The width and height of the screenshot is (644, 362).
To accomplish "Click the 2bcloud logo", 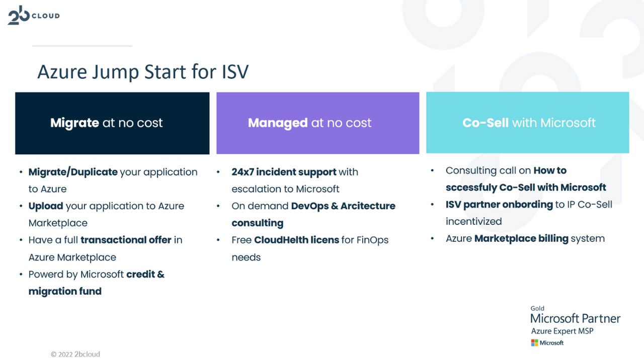I will click(33, 16).
